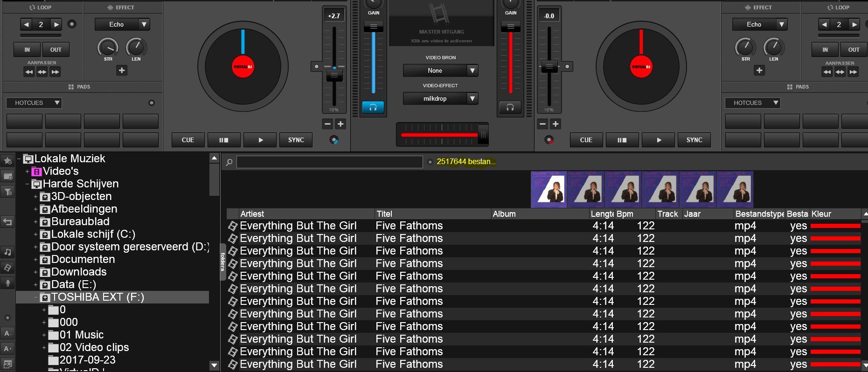Viewport: 868px width, 372px height.
Task: Click the browser search input field
Action: 330,162
